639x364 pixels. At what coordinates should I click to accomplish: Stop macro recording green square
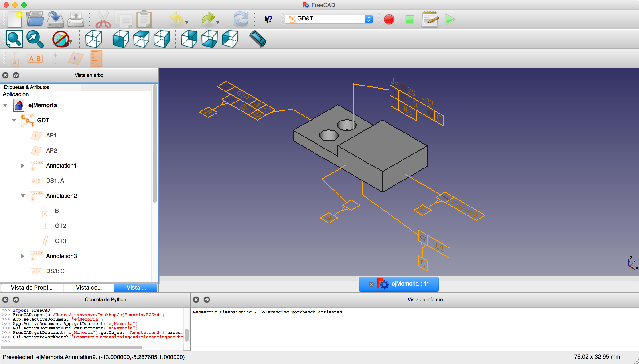coord(410,19)
